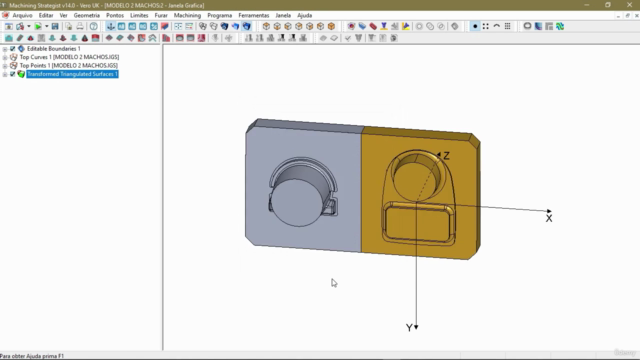The image size is (640, 360).
Task: Open the Help question mark icon
Action: click(94, 27)
